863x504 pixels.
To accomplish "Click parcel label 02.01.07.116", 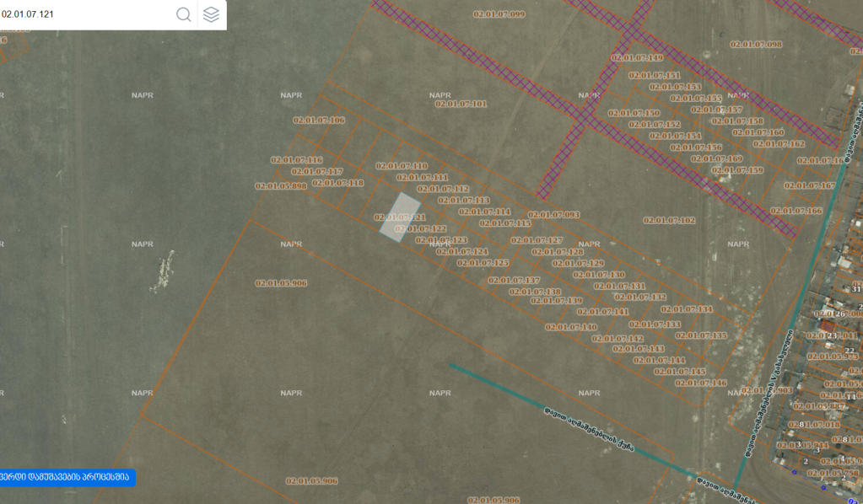I will (x=297, y=160).
